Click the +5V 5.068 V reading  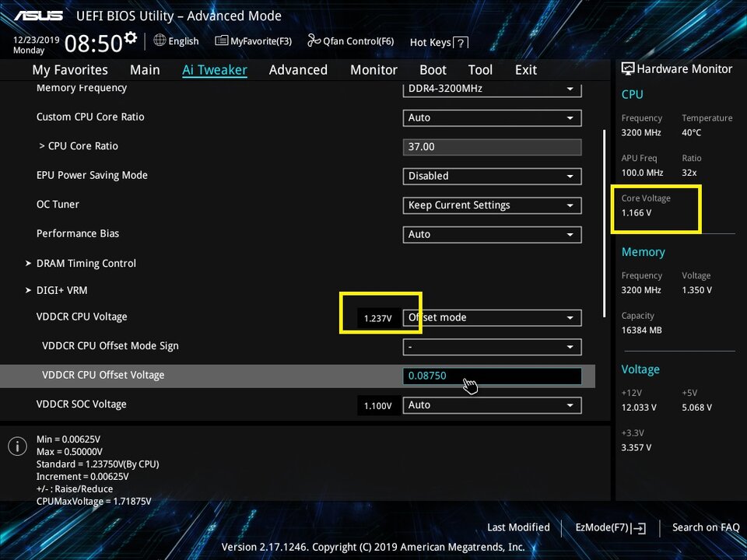(697, 408)
